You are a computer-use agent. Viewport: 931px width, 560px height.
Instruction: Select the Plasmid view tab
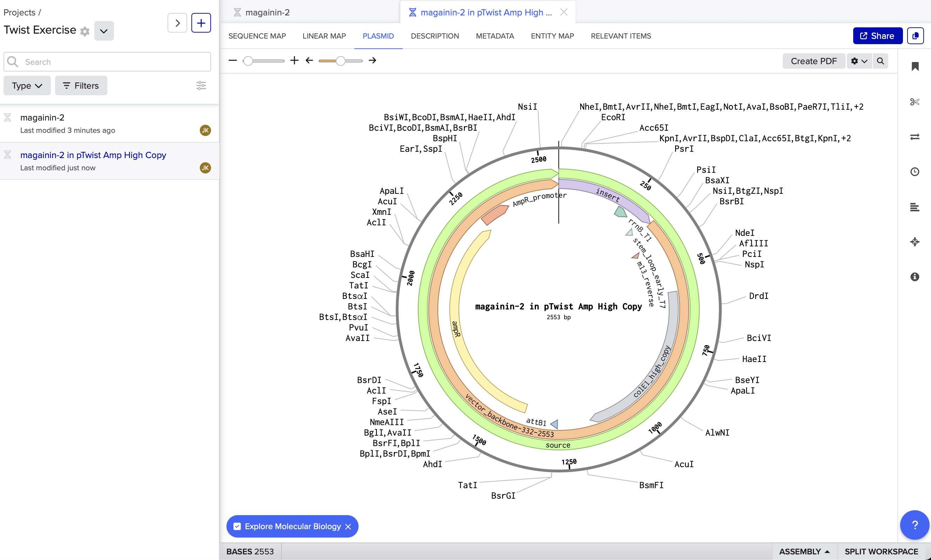[x=378, y=36]
